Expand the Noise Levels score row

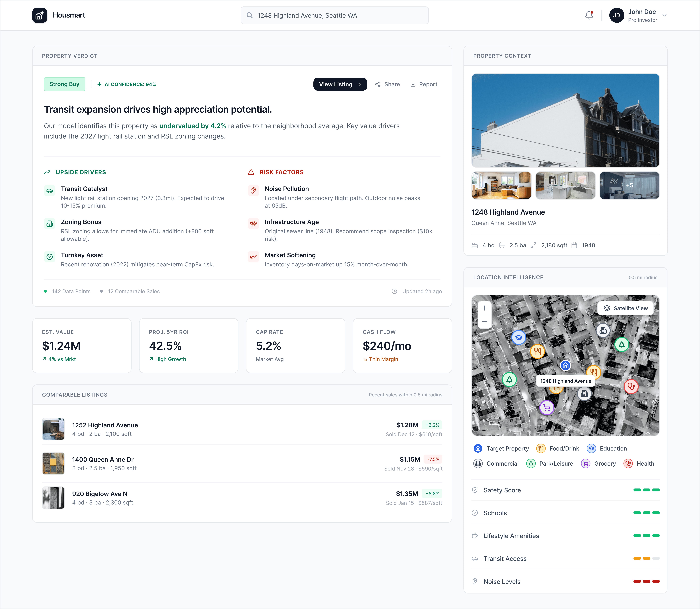tap(565, 581)
